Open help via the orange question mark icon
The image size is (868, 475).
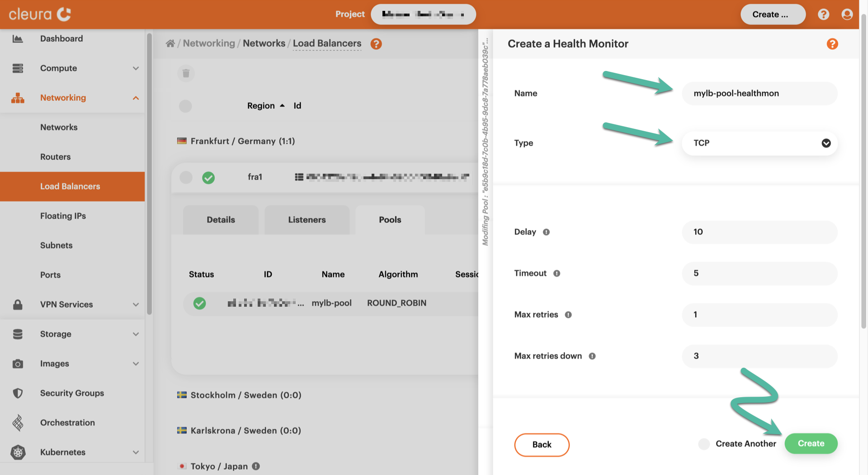(x=376, y=44)
